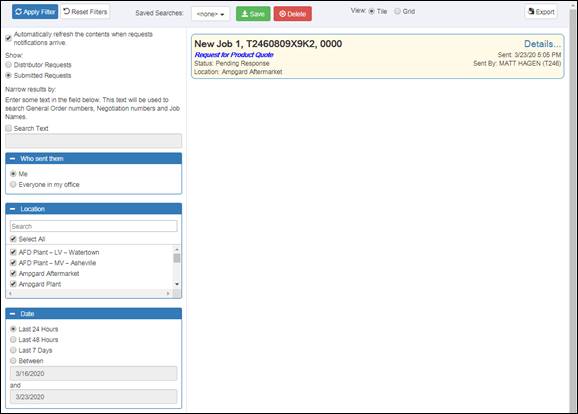Image resolution: width=578 pixels, height=414 pixels.
Task: Click the green Save button
Action: pos(253,14)
